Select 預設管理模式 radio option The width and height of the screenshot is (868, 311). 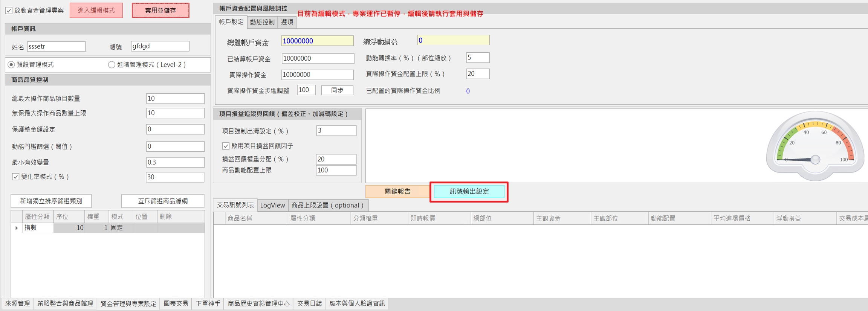(x=11, y=65)
